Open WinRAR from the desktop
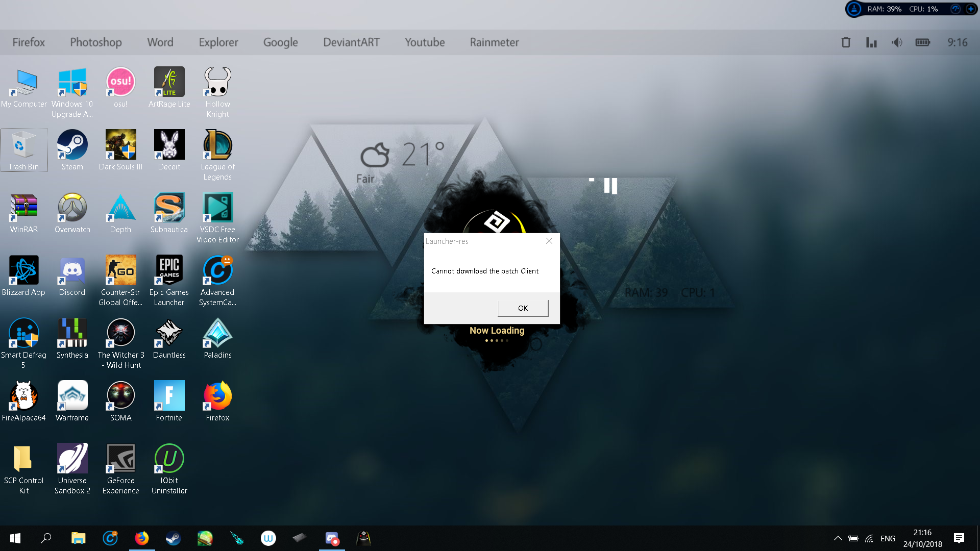The height and width of the screenshot is (551, 980). 23,208
